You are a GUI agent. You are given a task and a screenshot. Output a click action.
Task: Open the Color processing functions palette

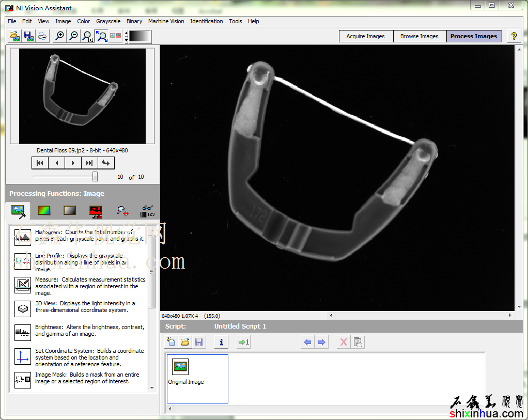point(44,210)
